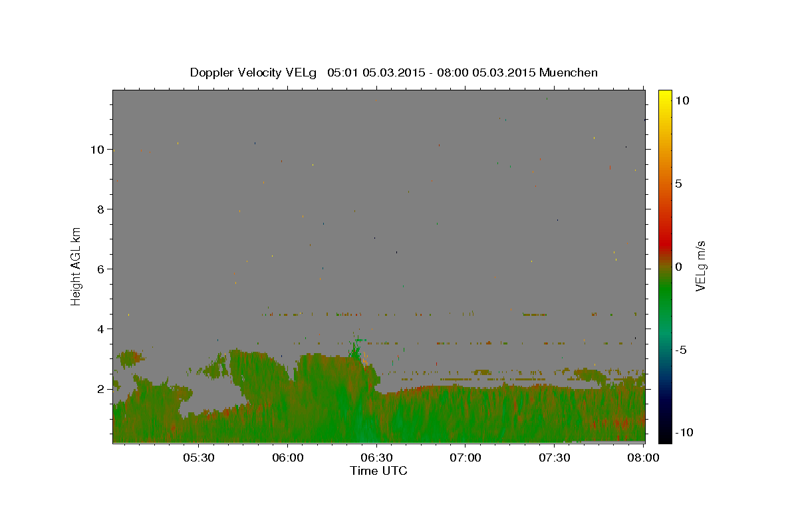Click the 'Time UTC' axis label
Viewport: 798px width, 532px height.
point(378,471)
